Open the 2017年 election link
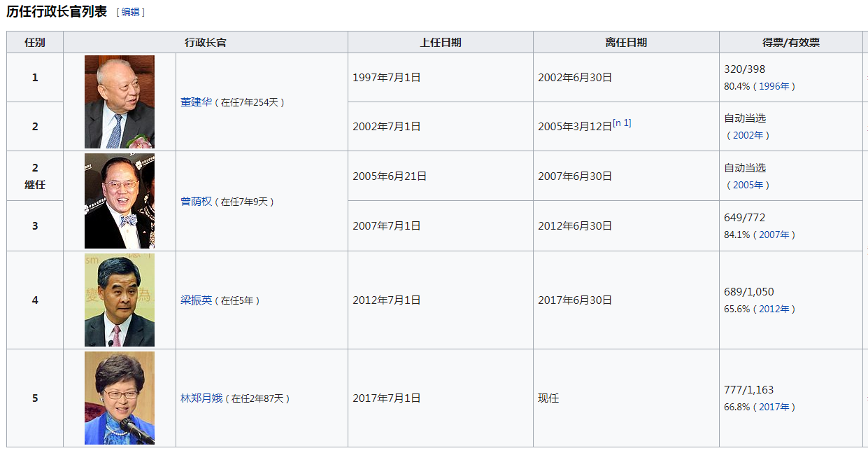 click(x=774, y=407)
